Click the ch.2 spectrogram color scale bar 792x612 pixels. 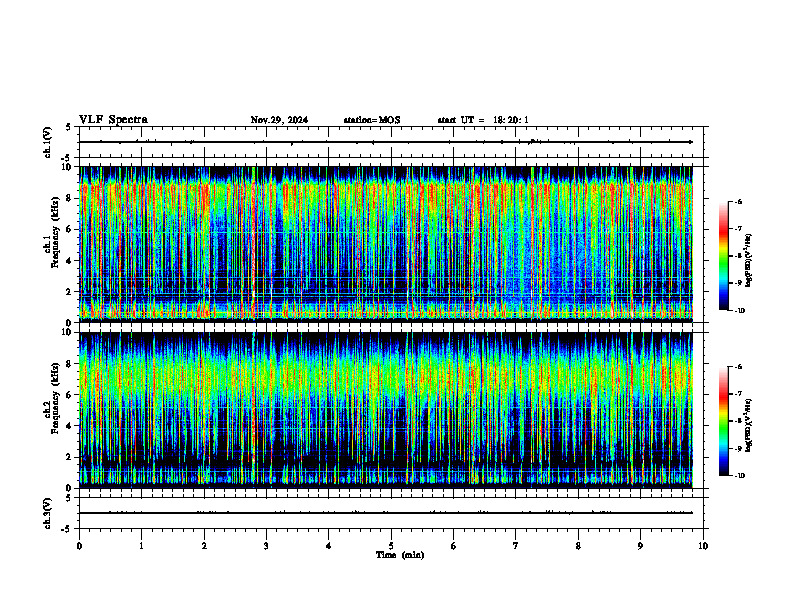pyautogui.click(x=724, y=421)
